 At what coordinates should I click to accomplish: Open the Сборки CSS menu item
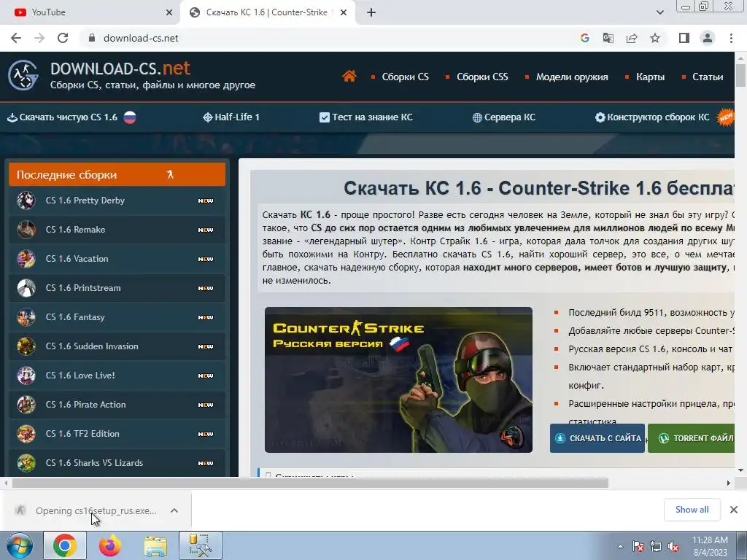coord(482,77)
